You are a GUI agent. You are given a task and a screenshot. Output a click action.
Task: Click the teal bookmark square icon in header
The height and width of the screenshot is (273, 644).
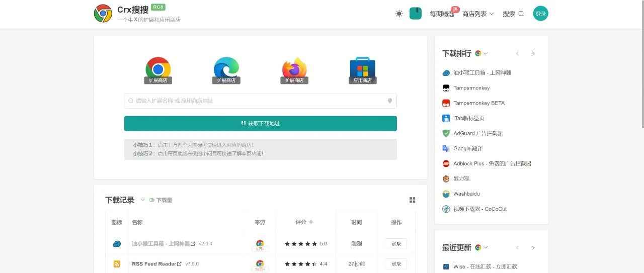(x=416, y=14)
